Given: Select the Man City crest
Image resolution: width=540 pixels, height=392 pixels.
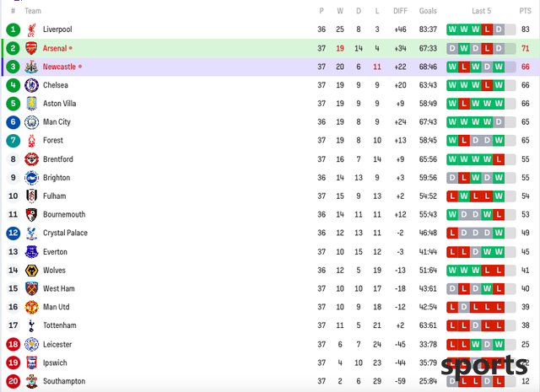Looking at the screenshot, I should [31, 122].
